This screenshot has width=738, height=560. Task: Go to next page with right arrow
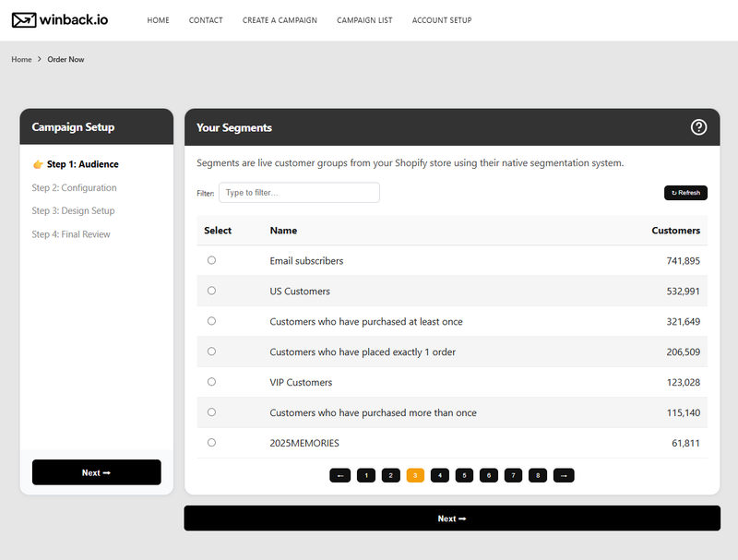point(565,475)
